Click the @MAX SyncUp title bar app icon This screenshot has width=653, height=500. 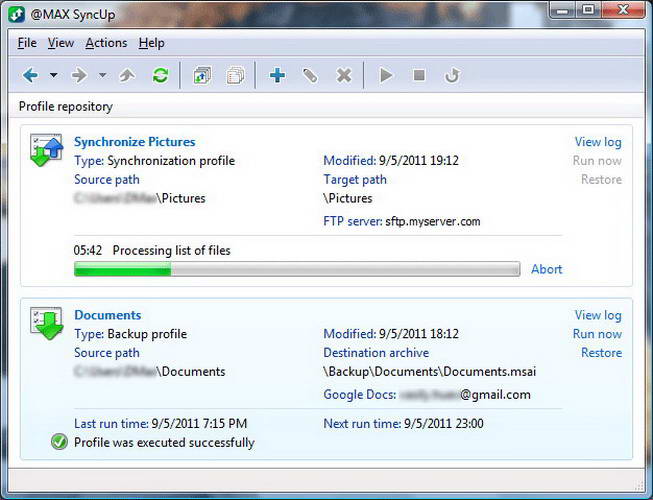click(x=17, y=14)
